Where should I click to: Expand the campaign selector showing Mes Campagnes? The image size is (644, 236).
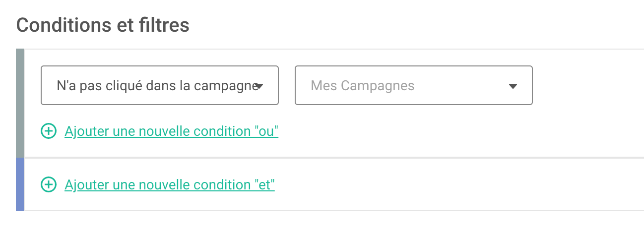pyautogui.click(x=414, y=85)
